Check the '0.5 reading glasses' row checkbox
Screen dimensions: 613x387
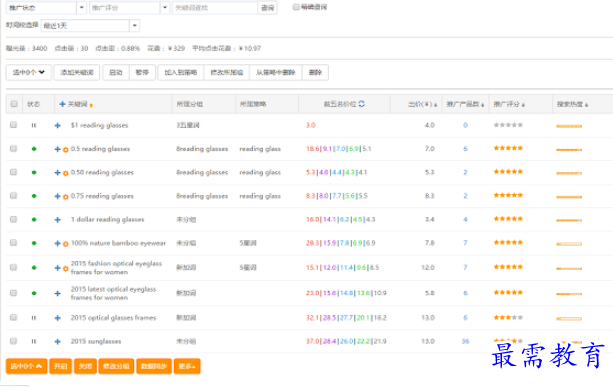coord(13,149)
